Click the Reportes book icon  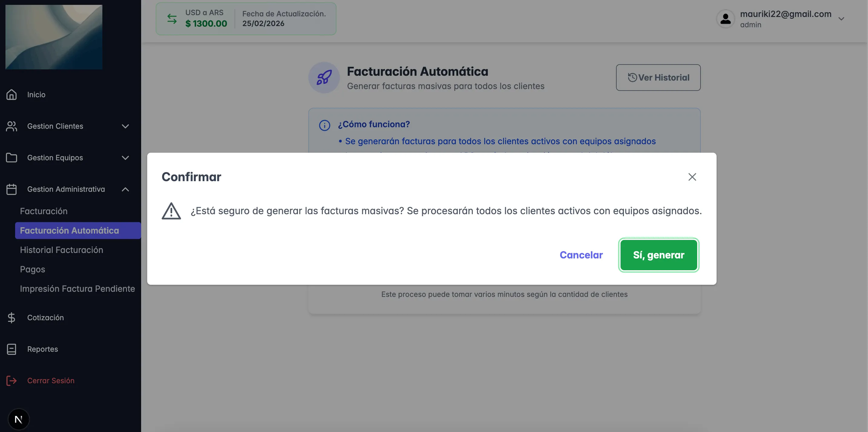12,349
